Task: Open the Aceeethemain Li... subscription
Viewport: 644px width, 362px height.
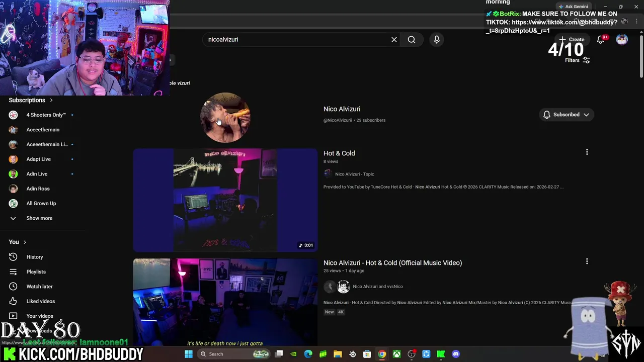Action: (42, 144)
